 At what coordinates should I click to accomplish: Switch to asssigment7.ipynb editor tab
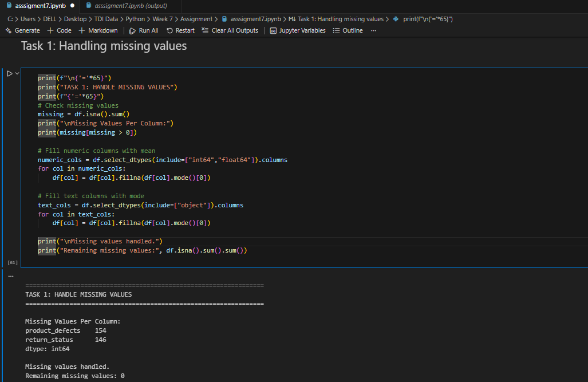tap(40, 6)
